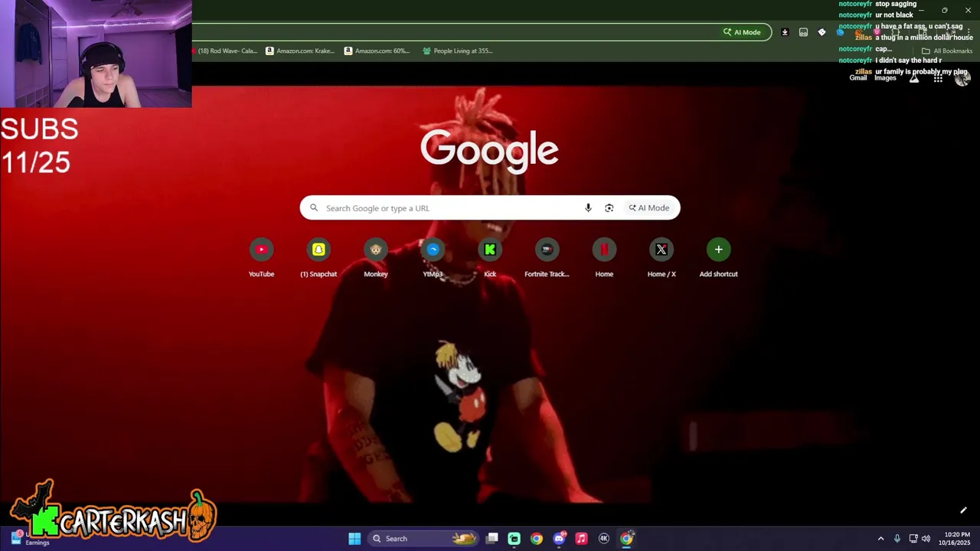980x551 pixels.
Task: Open the Amazon.com: Krake... bookmark
Action: (x=300, y=51)
